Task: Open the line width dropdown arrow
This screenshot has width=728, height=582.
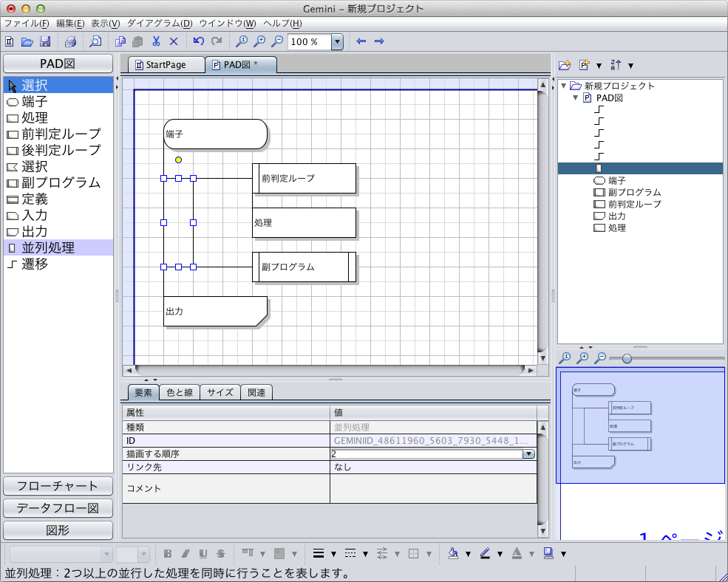Action: pos(333,554)
